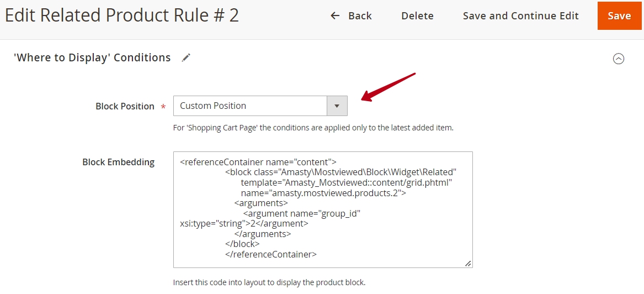644x294 pixels.
Task: Choose Save and Continue Edit
Action: coord(521,15)
